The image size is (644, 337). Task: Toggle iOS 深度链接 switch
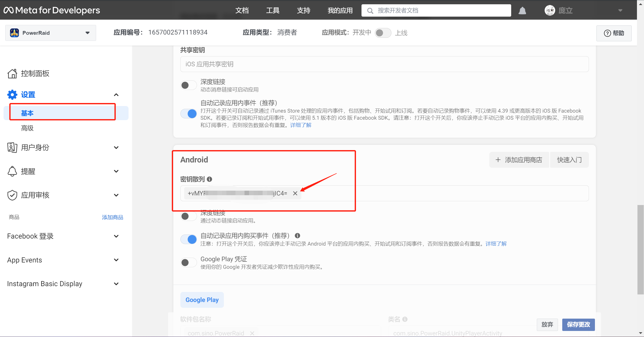pyautogui.click(x=188, y=85)
